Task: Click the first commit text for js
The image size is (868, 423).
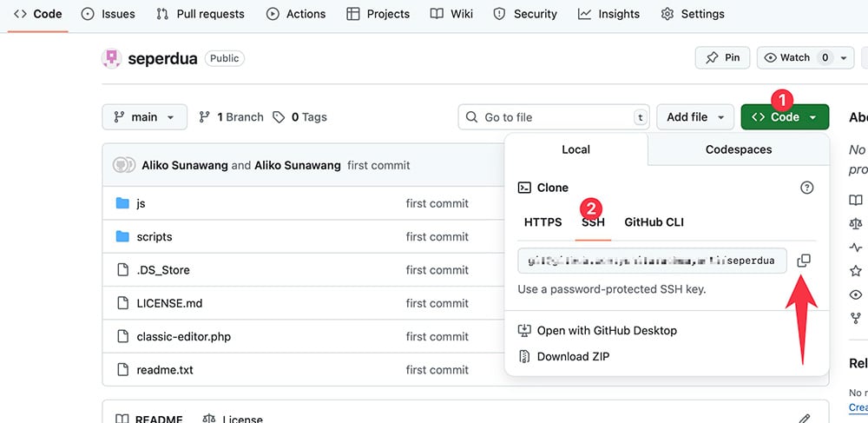Action: click(x=437, y=203)
